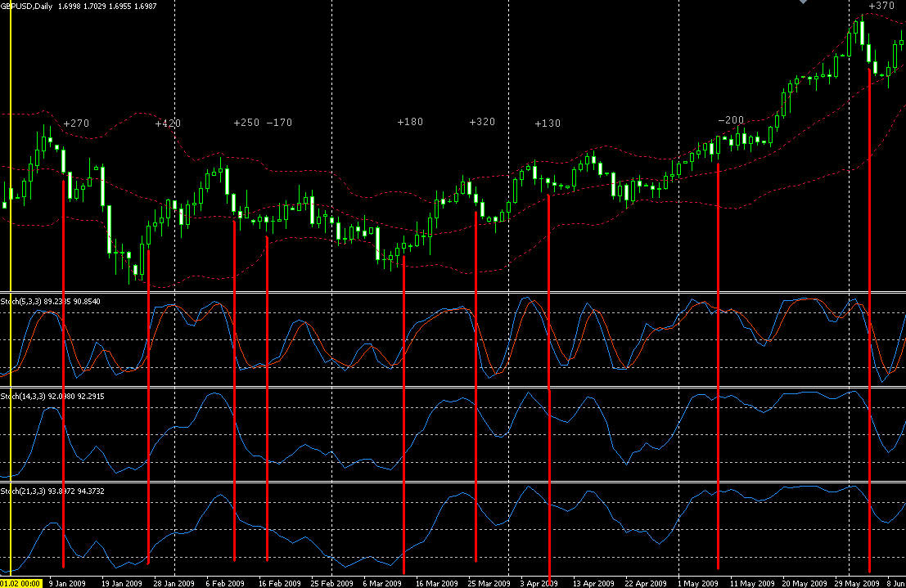Select the +370 label near the price high
Viewport: 906px width, 588px height.
[881, 6]
